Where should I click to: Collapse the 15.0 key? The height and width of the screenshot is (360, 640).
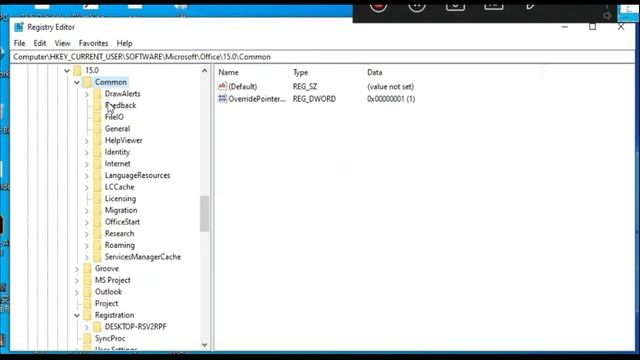click(67, 71)
